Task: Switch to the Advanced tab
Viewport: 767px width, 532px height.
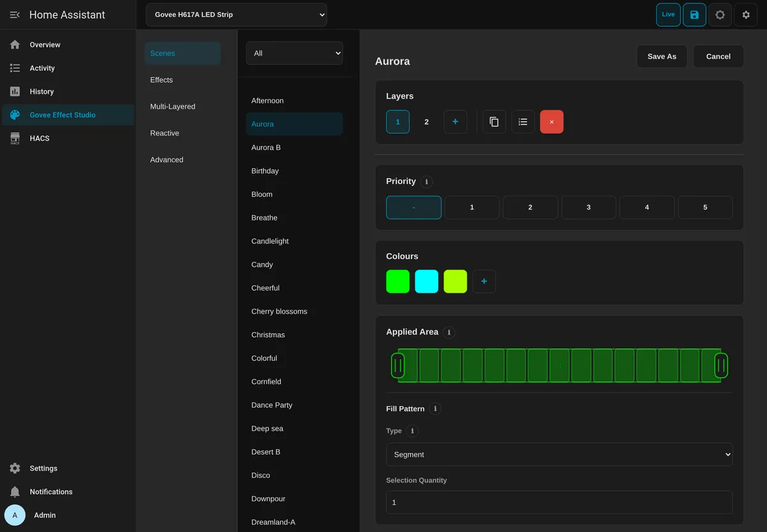Action: [x=183, y=160]
